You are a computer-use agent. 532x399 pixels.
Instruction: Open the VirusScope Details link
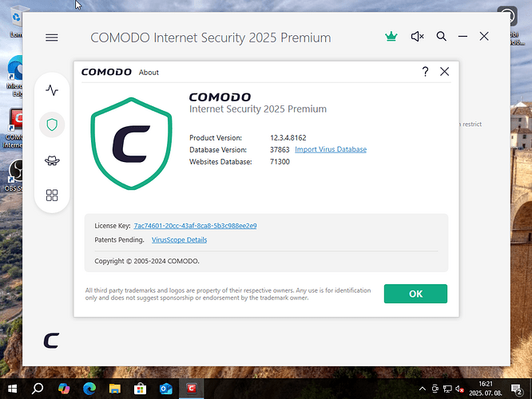pos(179,240)
